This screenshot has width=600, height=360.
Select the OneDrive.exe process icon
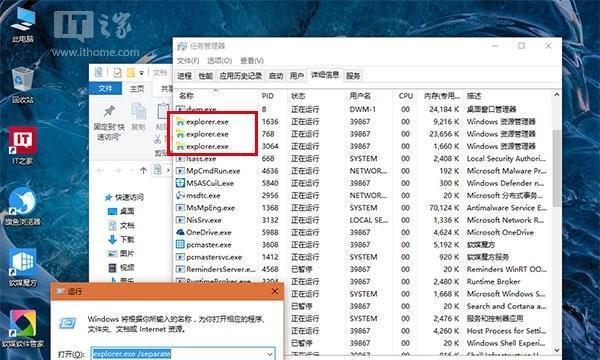[x=180, y=232]
